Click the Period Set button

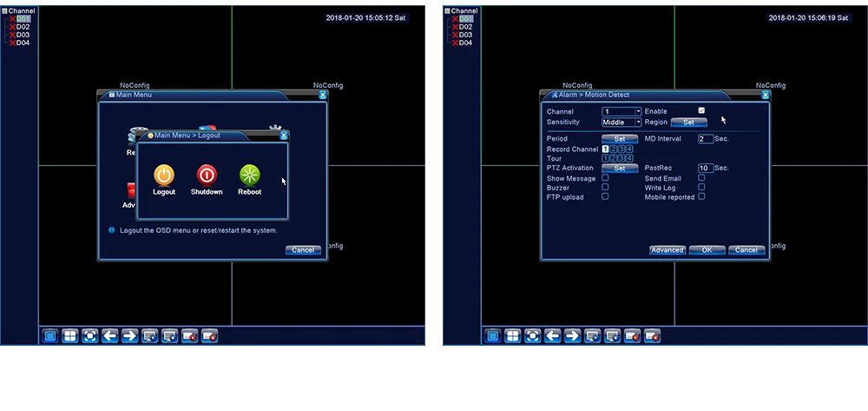pos(620,139)
